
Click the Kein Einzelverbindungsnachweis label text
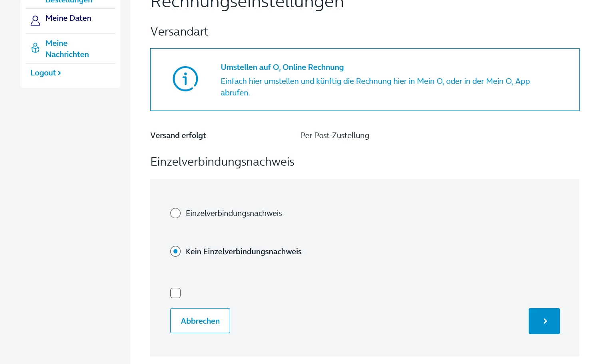pos(243,251)
